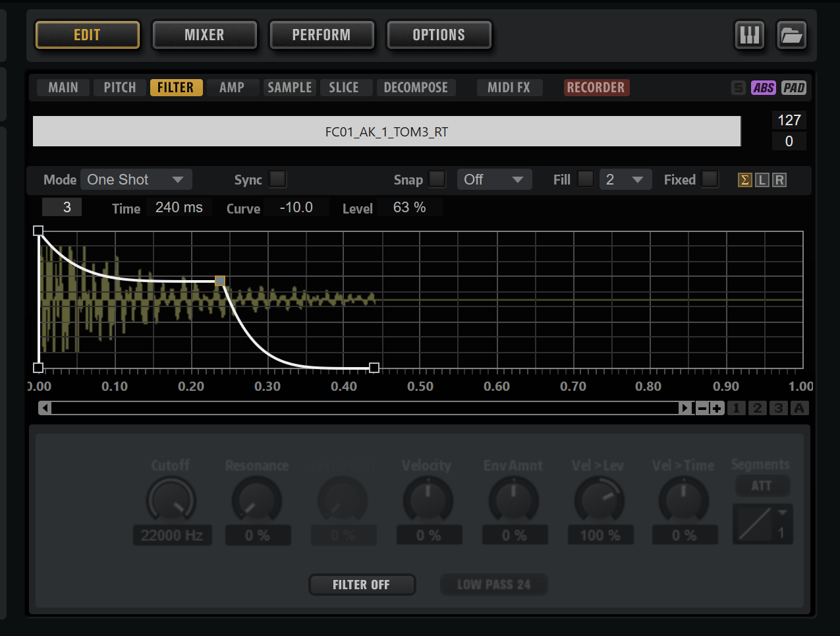Image resolution: width=840 pixels, height=636 pixels.
Task: Select the sum channel (Σ) button
Action: 744,180
